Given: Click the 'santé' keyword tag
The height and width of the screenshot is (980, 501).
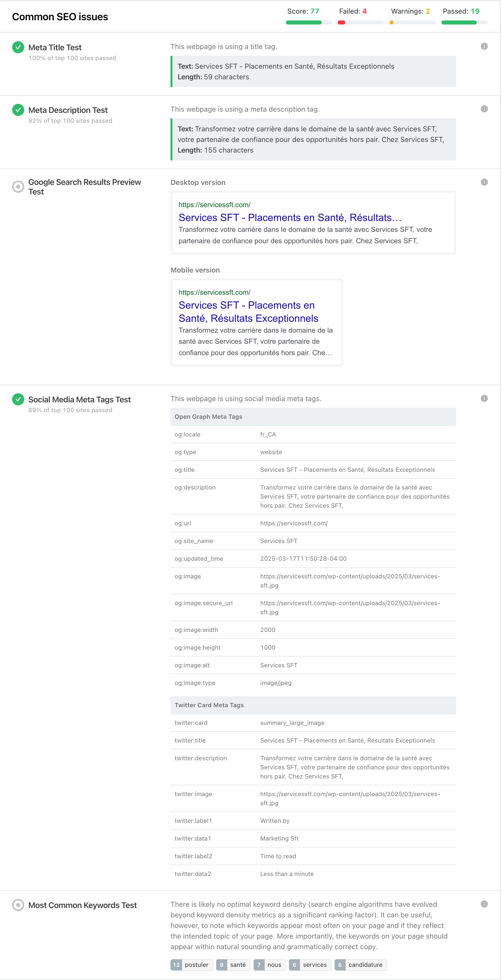Looking at the screenshot, I should coord(233,965).
